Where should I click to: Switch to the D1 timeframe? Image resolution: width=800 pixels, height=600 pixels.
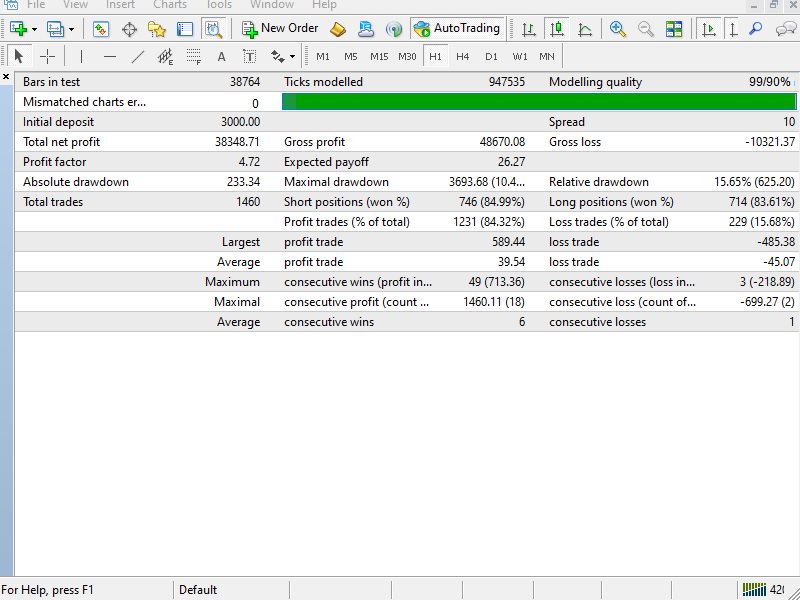coord(491,57)
